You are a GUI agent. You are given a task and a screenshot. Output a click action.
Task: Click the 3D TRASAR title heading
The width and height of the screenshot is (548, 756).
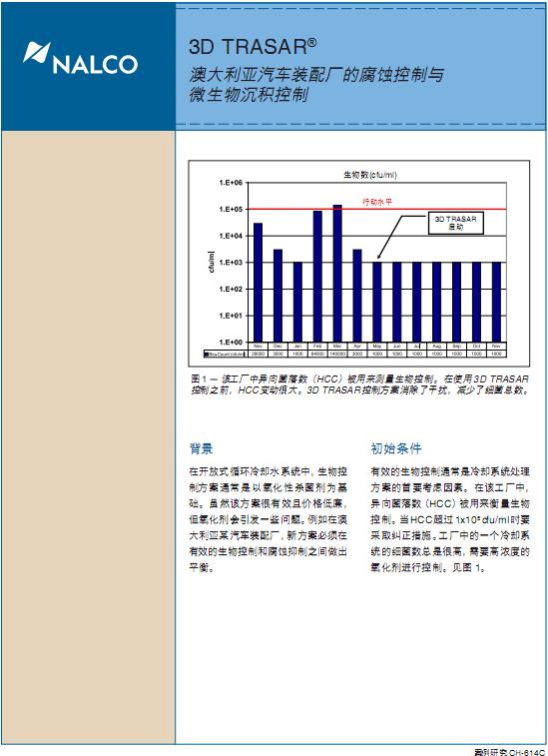253,47
